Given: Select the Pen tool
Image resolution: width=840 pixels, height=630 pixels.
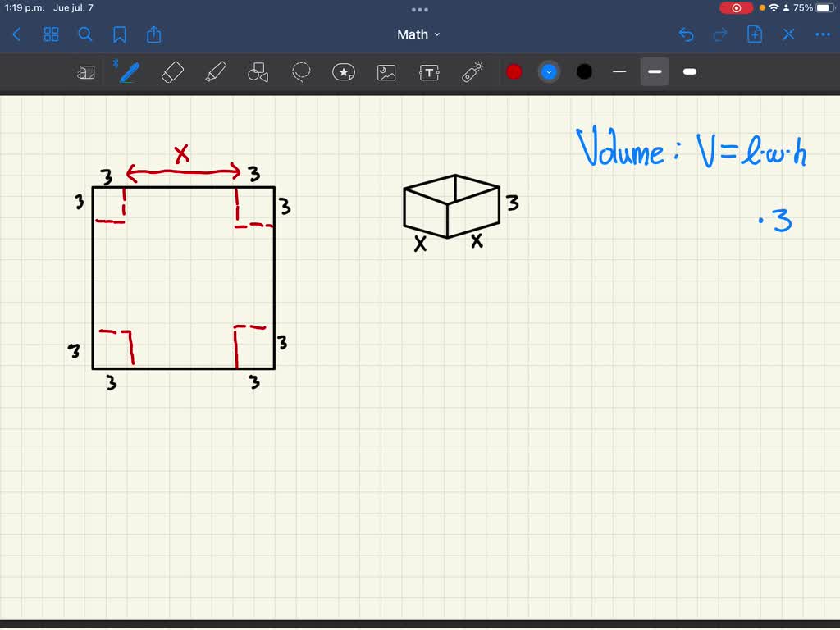Looking at the screenshot, I should [x=127, y=72].
